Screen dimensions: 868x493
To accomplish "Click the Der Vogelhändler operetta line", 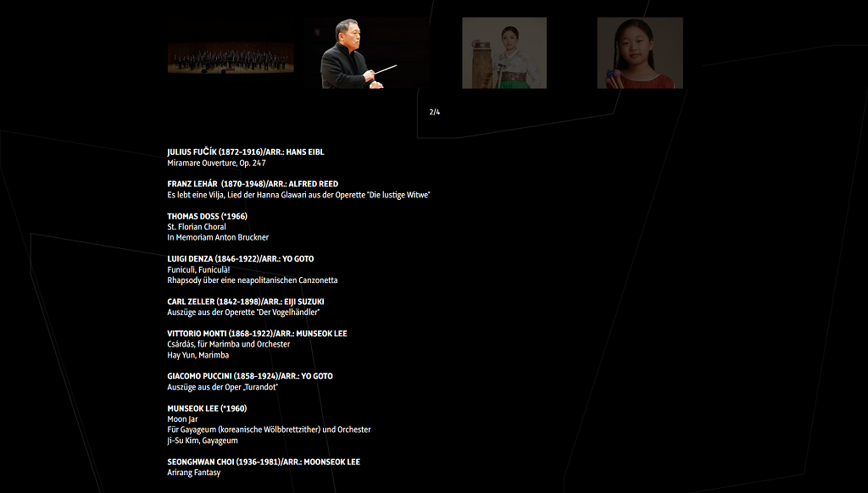I will click(243, 313).
